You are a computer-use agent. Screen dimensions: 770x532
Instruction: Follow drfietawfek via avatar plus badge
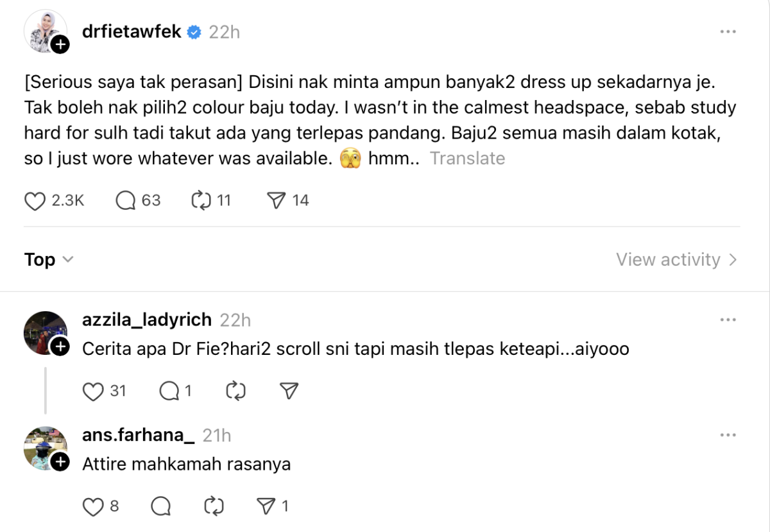(60, 44)
